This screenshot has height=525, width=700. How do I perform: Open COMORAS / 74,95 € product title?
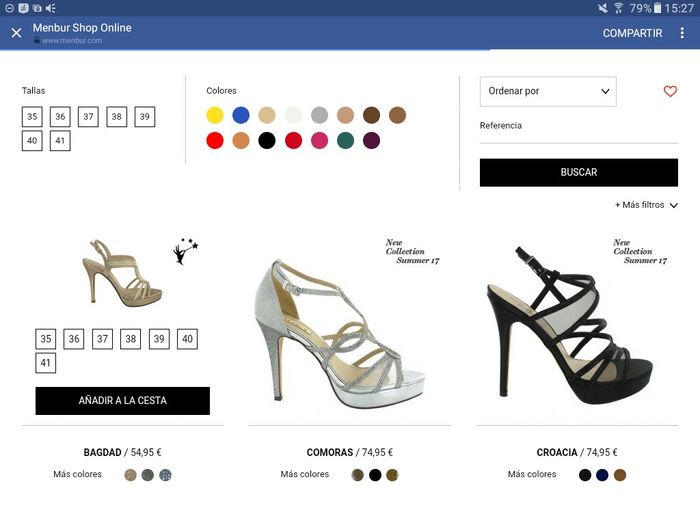[x=350, y=452]
